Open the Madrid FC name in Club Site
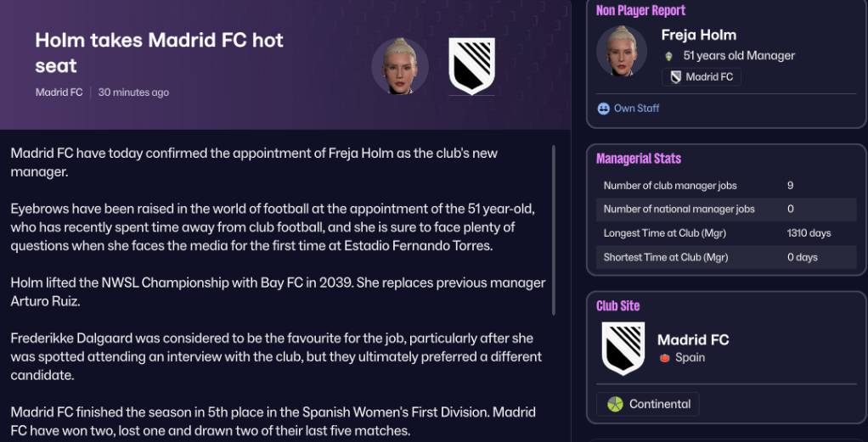 693,339
